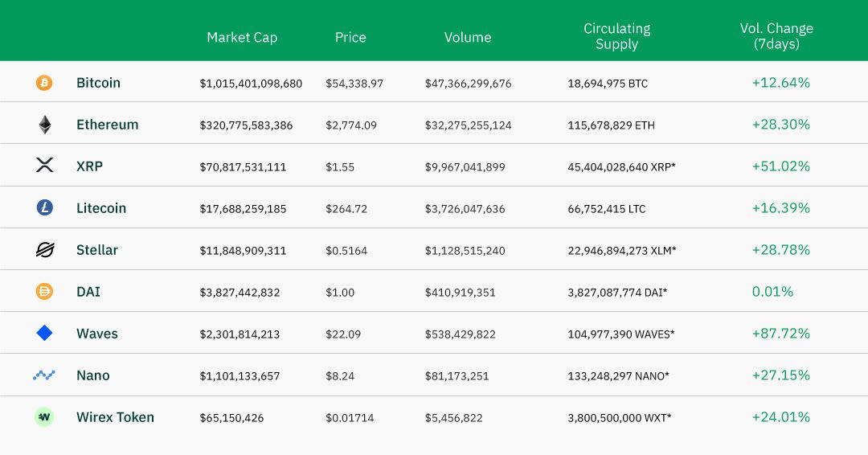Click the Wirex Token green icon
Screen dimensions: 868x455
[x=44, y=417]
